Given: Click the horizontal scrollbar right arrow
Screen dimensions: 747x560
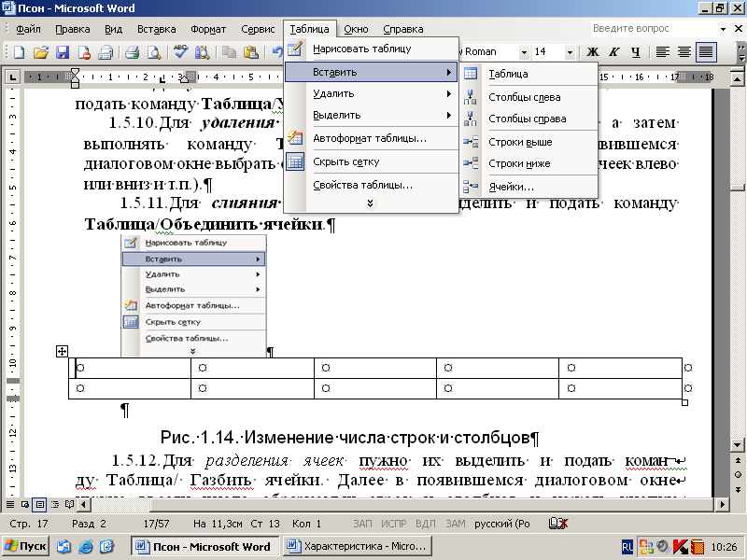Looking at the screenshot, I should pyautogui.click(x=723, y=504).
